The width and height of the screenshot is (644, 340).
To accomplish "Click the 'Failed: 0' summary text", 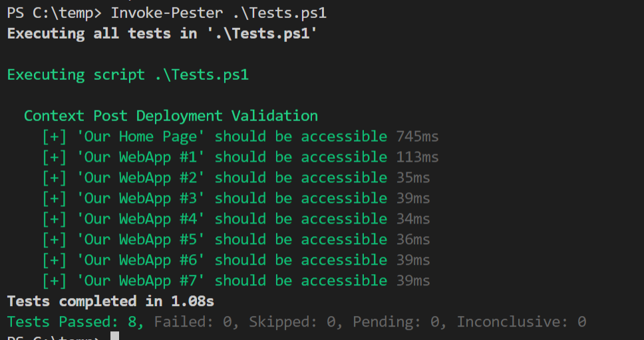I will click(x=196, y=321).
